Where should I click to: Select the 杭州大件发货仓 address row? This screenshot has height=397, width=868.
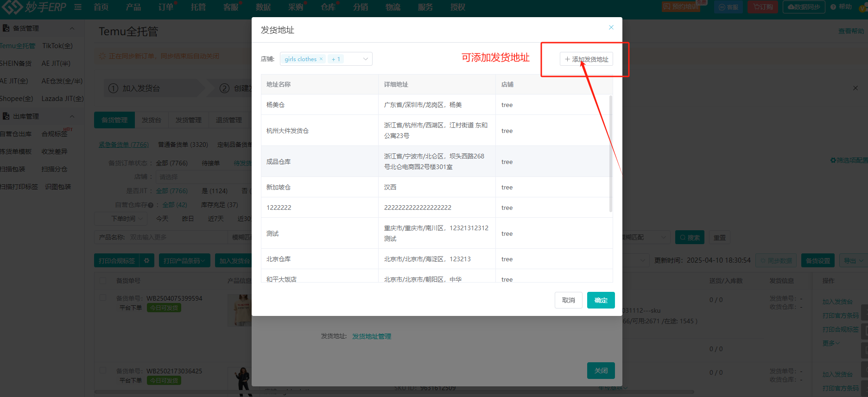437,131
